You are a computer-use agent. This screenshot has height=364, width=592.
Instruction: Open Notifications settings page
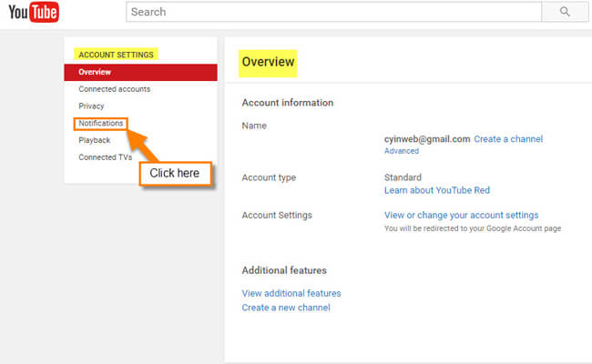click(x=101, y=124)
